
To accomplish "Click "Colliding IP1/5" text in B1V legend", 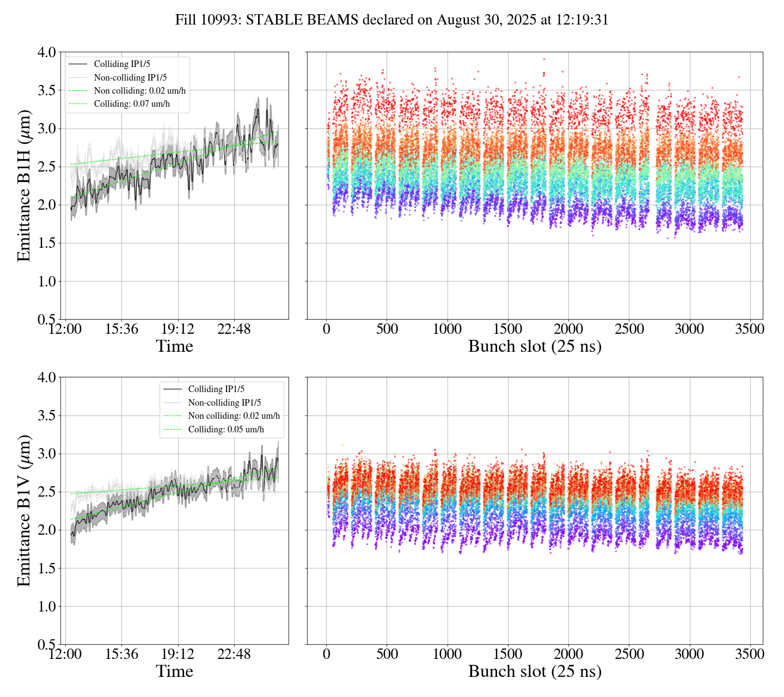I will click(216, 389).
